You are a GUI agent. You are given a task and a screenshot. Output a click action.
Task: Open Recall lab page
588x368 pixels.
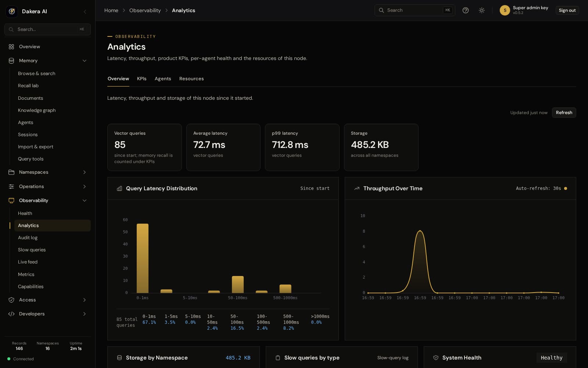click(53, 86)
